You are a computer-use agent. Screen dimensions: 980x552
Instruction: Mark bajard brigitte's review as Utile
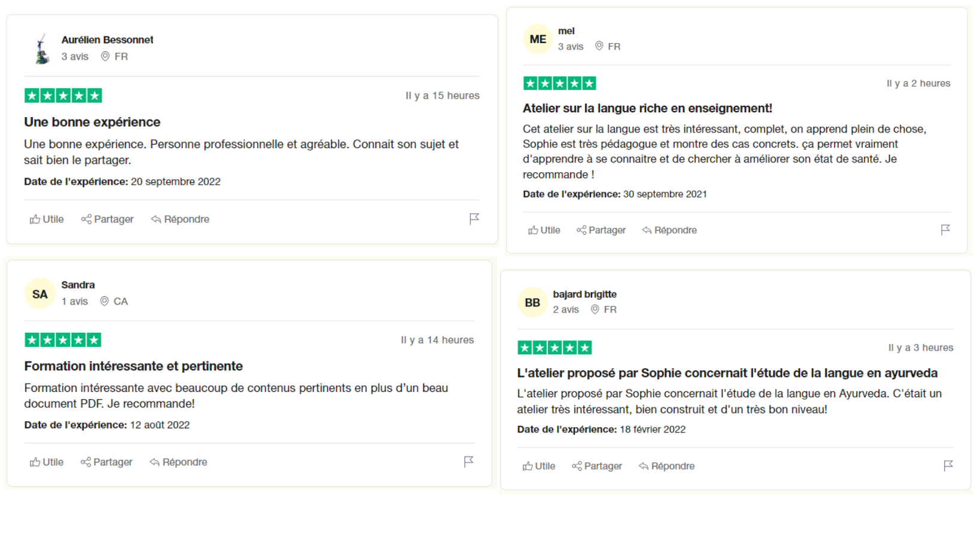(538, 466)
